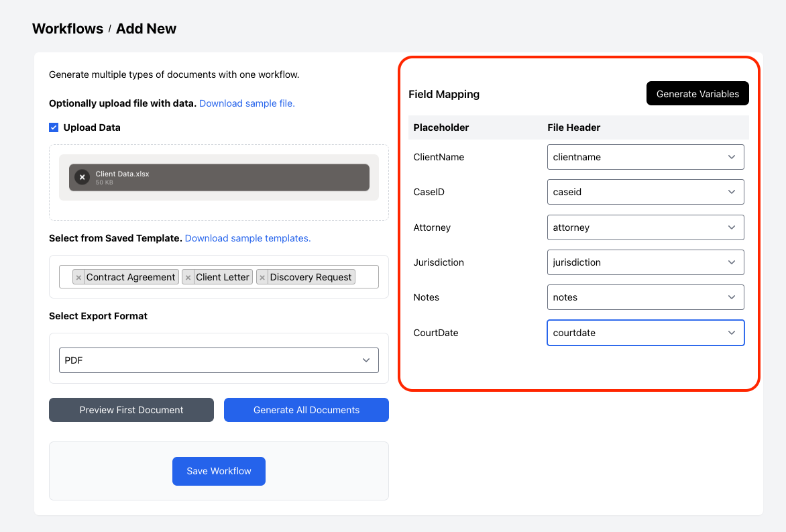Save the current workflow
786x532 pixels.
[x=219, y=471]
